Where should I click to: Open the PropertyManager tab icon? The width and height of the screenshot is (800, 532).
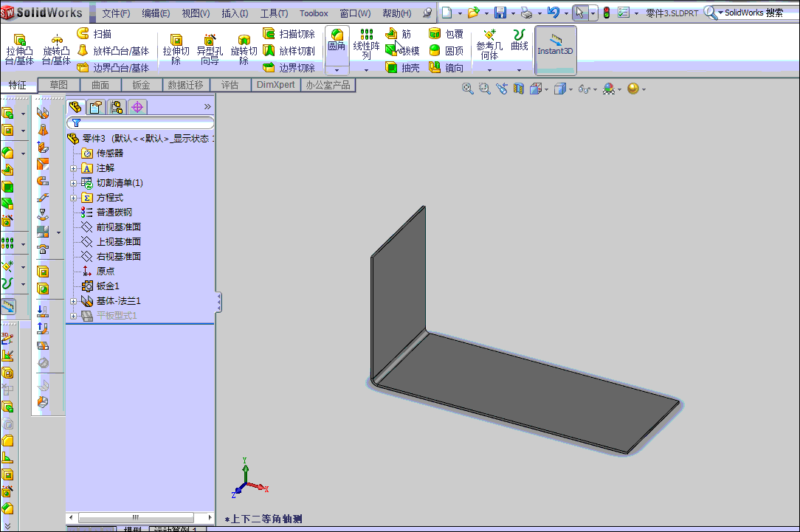pyautogui.click(x=96, y=106)
